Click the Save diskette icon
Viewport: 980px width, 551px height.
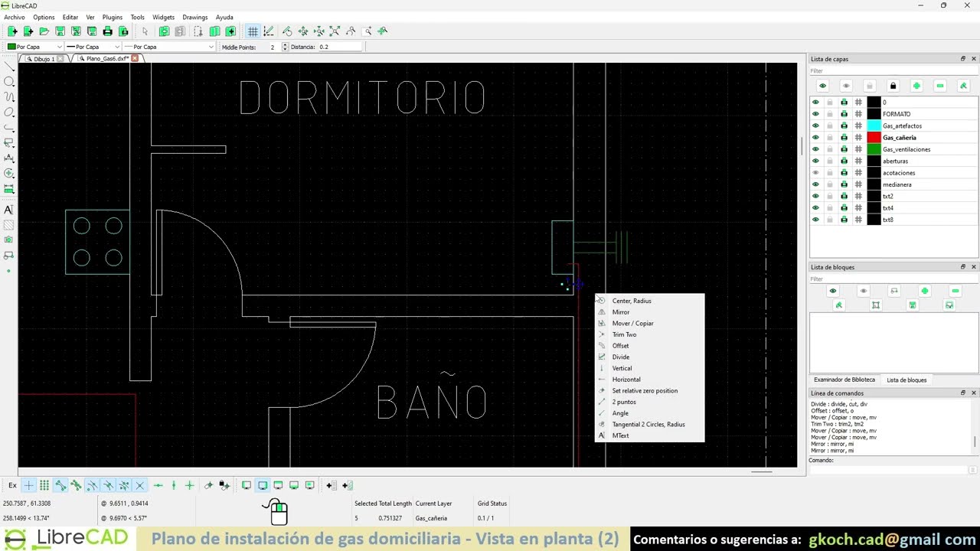60,31
